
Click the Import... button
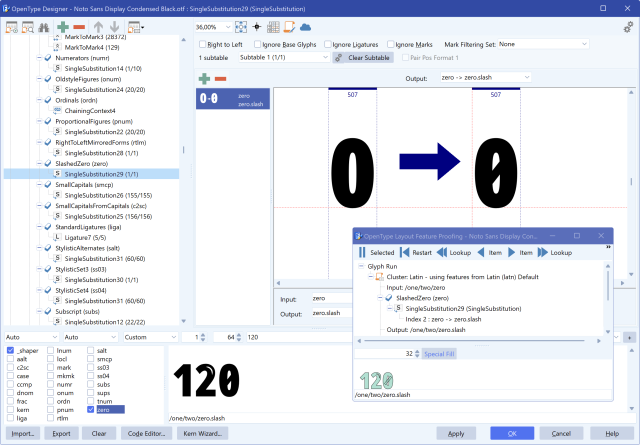(23, 434)
